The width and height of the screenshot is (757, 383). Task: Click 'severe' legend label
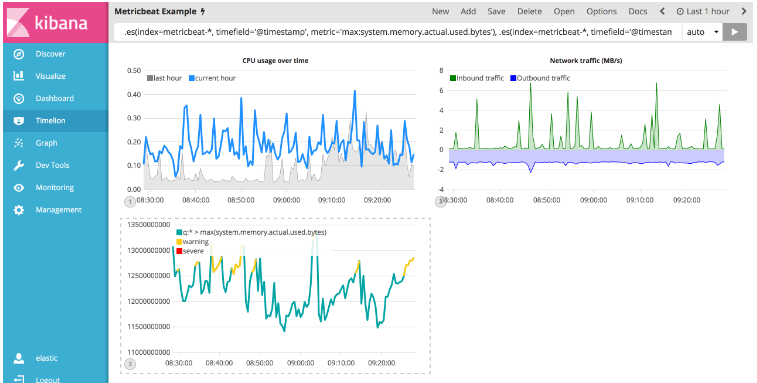point(193,251)
